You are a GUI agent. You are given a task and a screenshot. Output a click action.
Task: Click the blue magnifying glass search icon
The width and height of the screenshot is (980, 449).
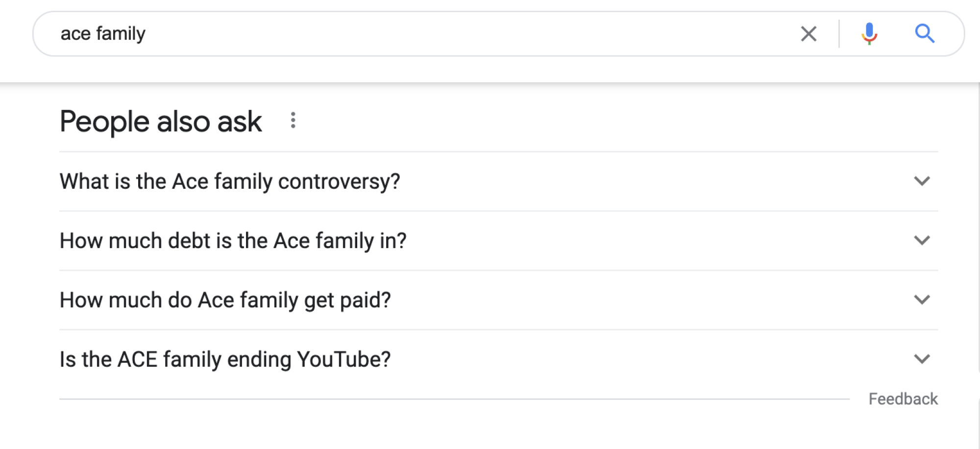click(x=925, y=34)
